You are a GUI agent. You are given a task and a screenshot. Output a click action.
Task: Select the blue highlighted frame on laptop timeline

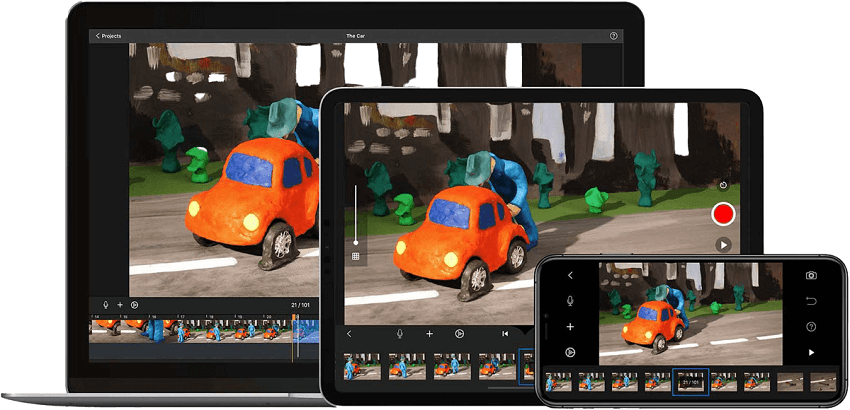(307, 330)
